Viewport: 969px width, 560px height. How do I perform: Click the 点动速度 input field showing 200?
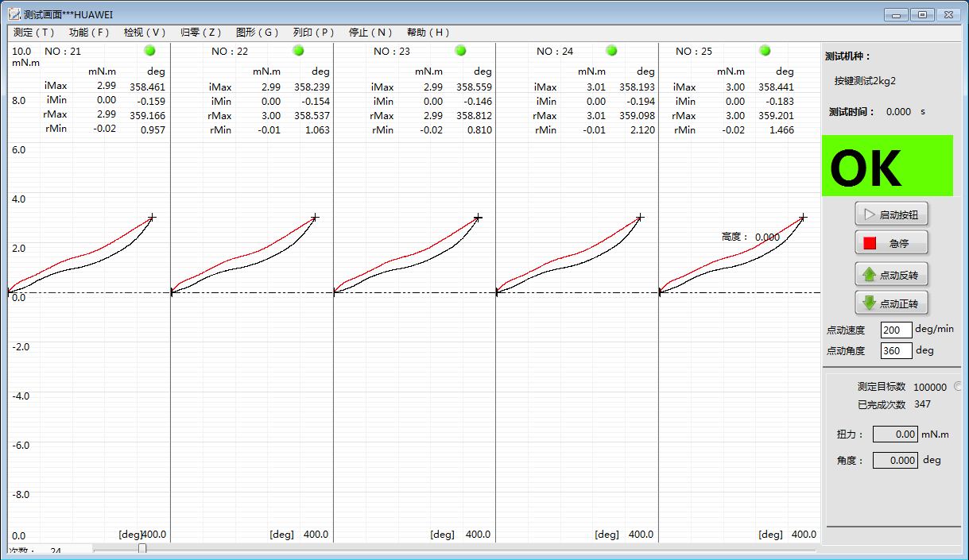click(x=896, y=330)
